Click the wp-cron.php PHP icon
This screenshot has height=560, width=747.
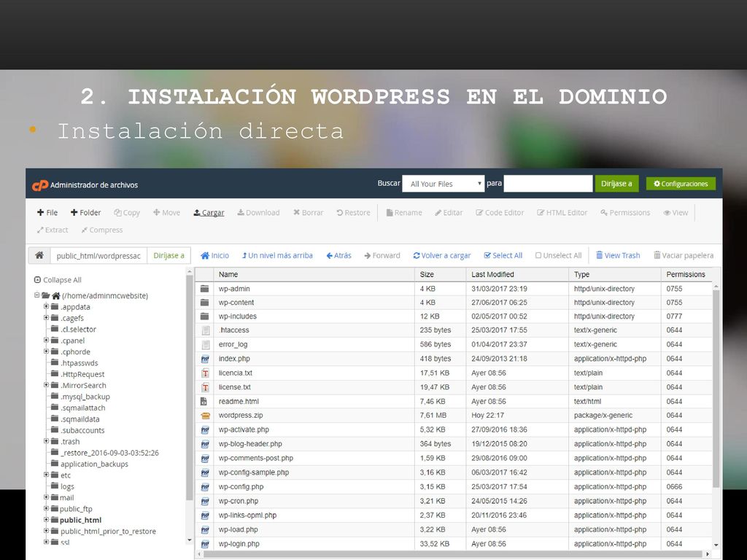(205, 501)
